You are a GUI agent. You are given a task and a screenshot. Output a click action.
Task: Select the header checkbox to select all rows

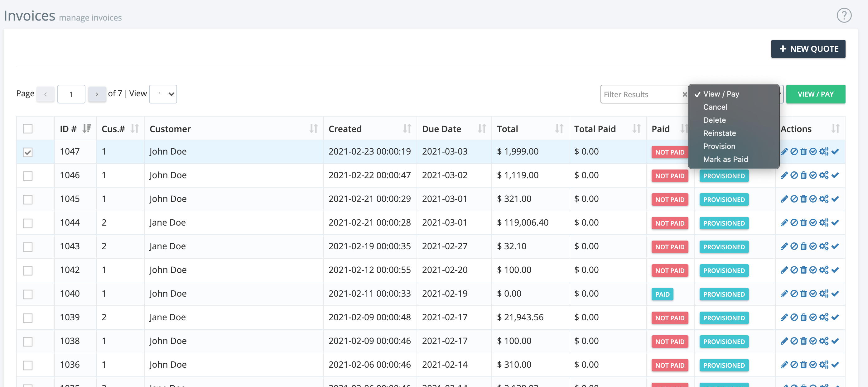click(28, 129)
